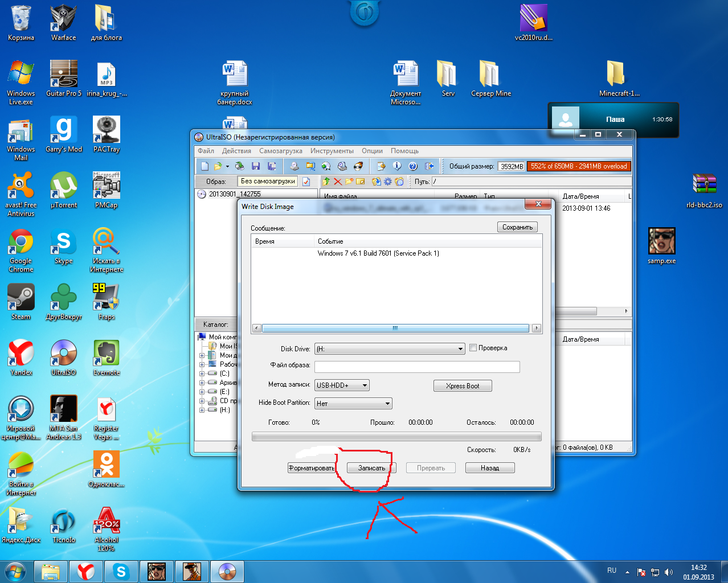The height and width of the screenshot is (583, 728).
Task: Click the Паша Skype call widget
Action: pos(614,120)
